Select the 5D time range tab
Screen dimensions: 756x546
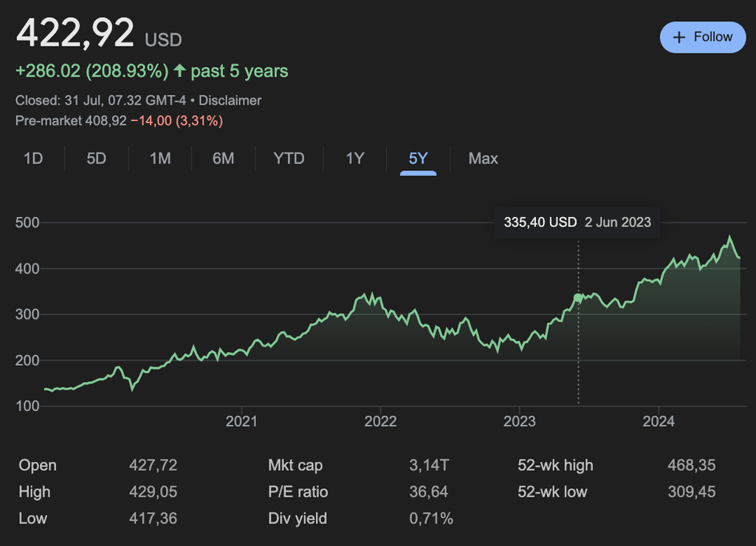[97, 159]
